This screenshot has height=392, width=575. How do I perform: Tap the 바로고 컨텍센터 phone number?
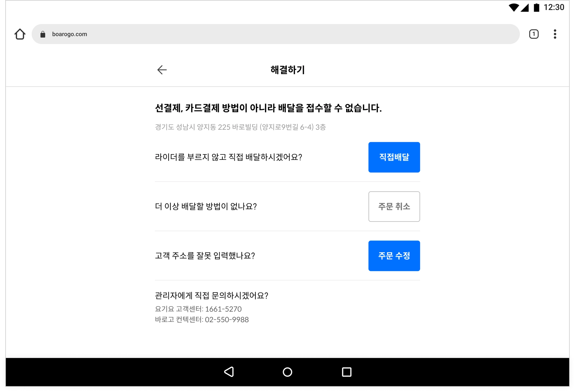point(227,320)
